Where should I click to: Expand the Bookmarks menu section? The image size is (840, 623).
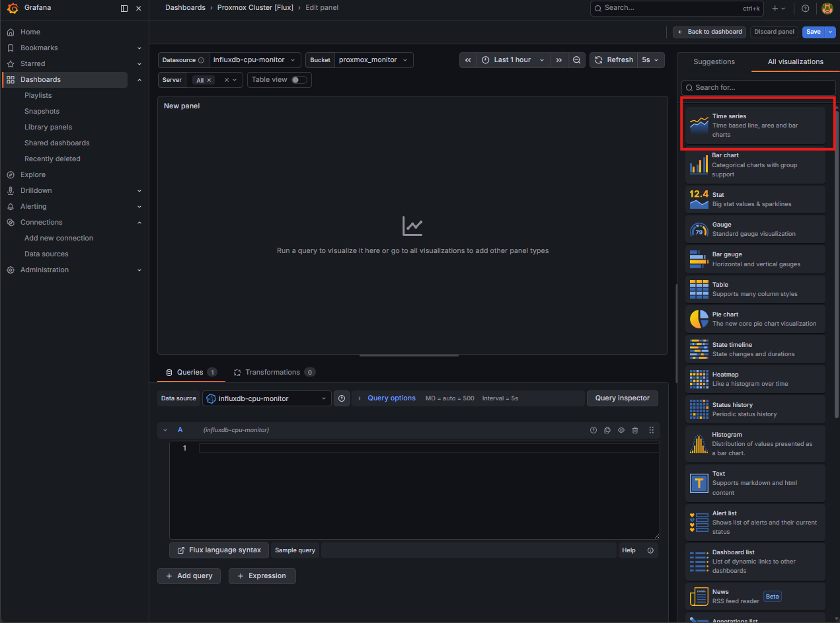click(139, 48)
